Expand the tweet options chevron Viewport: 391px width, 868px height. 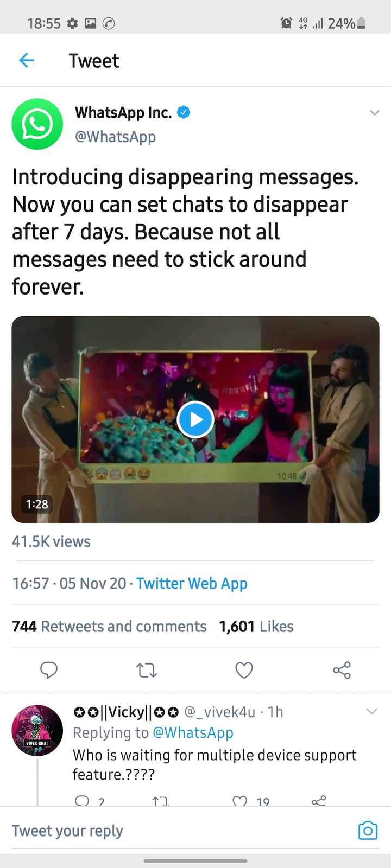374,113
